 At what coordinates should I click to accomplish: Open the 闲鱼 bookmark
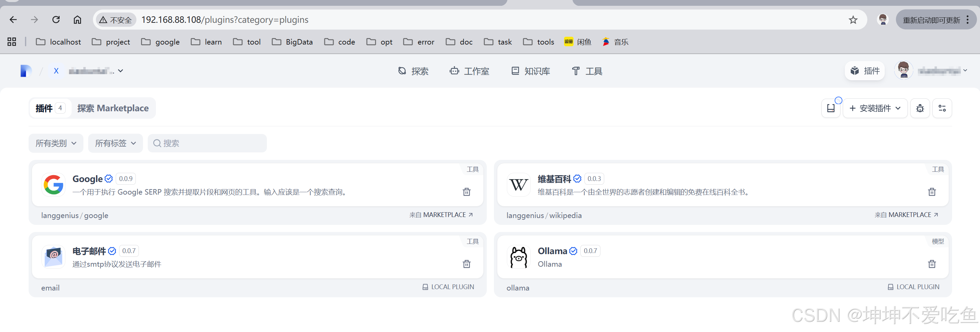tap(578, 42)
